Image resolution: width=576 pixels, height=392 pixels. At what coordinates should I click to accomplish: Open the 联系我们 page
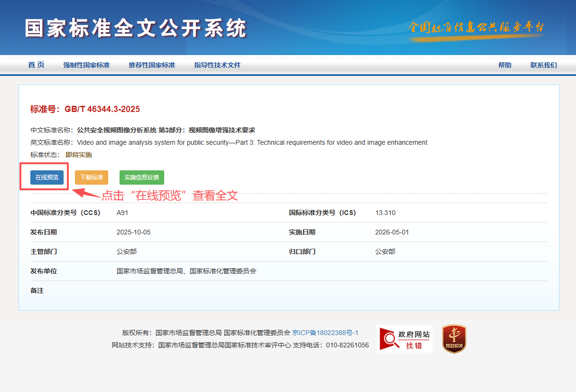pos(543,65)
